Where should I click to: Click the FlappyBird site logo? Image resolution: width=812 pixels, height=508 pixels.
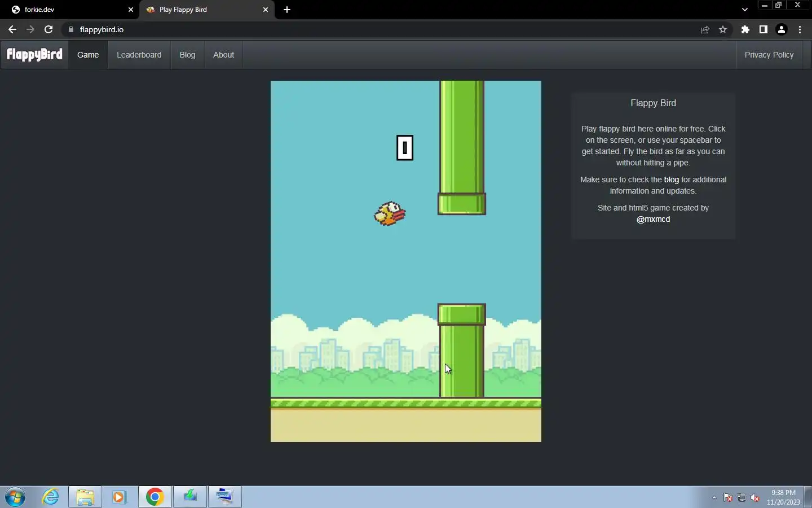coord(34,54)
